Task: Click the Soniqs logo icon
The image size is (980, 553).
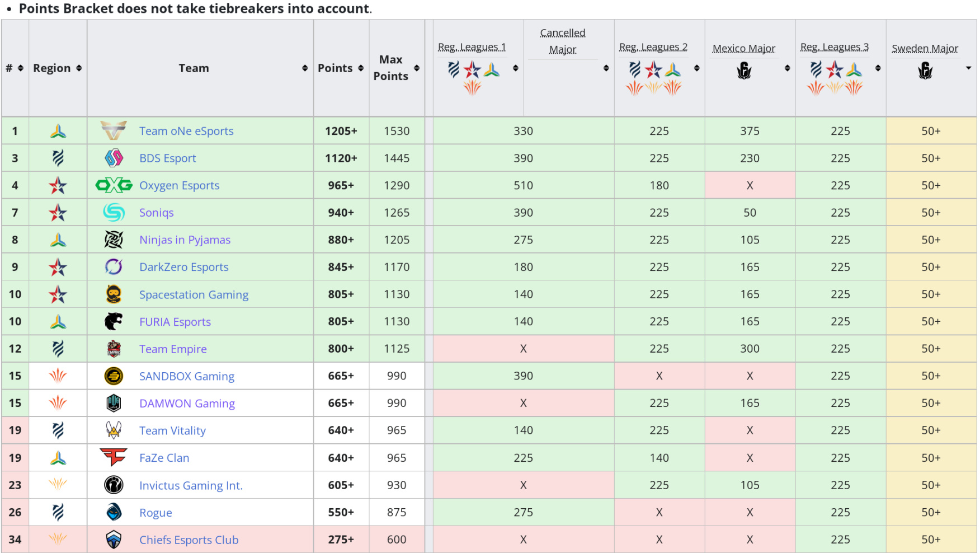Action: click(114, 213)
